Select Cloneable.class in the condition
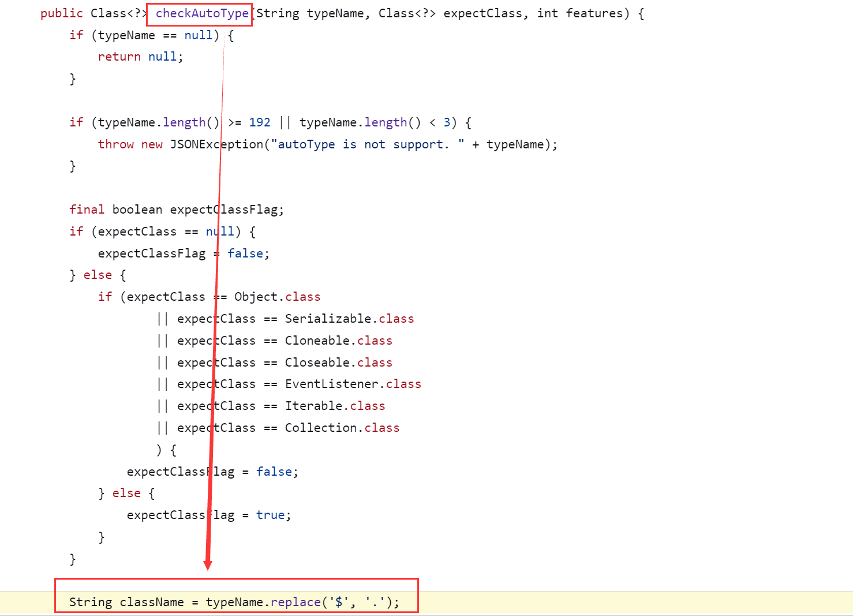The width and height of the screenshot is (853, 616). point(338,341)
